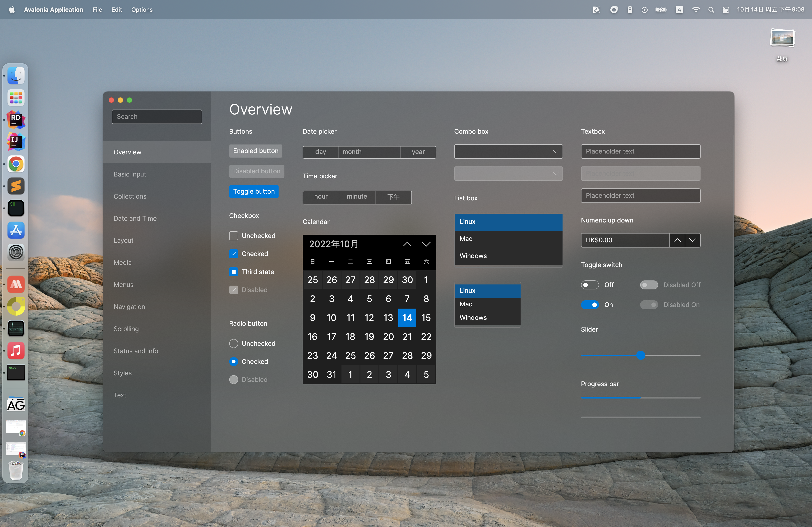
Task: Toggle the Third state checkbox
Action: tap(234, 272)
